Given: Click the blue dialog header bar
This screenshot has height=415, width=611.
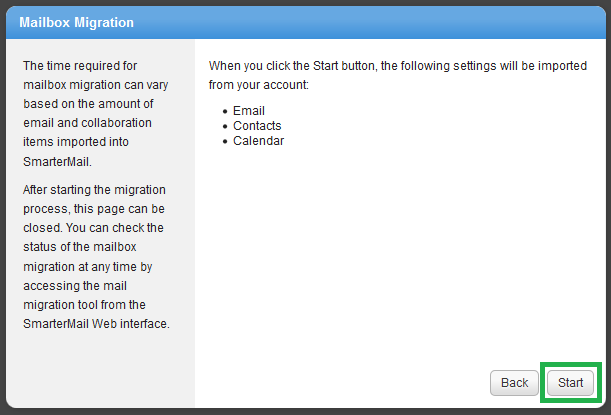Looking at the screenshot, I should 306,22.
